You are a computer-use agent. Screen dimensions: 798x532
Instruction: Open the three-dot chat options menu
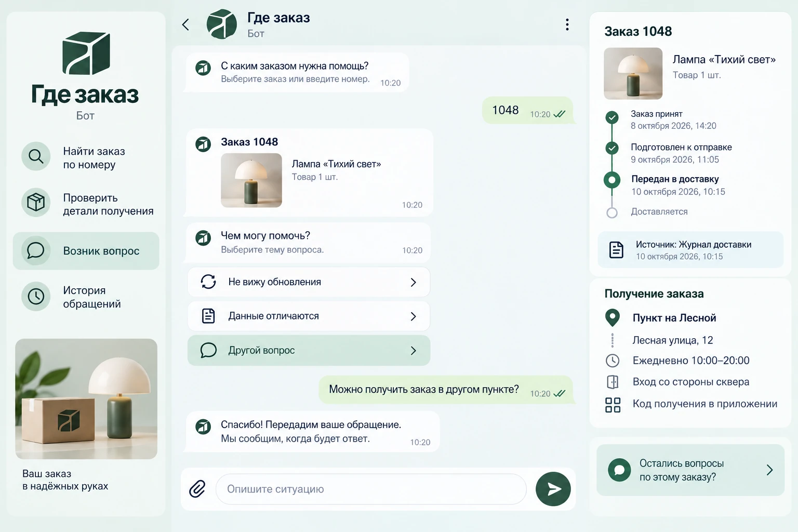click(x=567, y=24)
